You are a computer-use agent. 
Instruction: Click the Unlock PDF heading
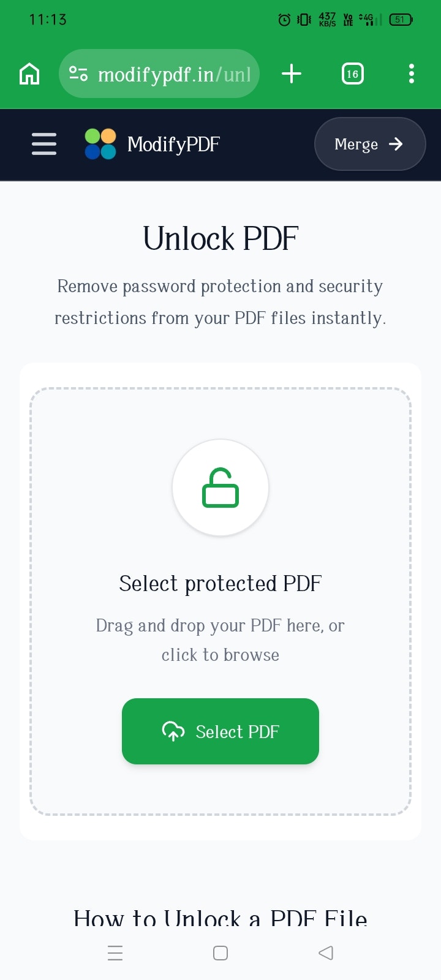[x=220, y=238]
